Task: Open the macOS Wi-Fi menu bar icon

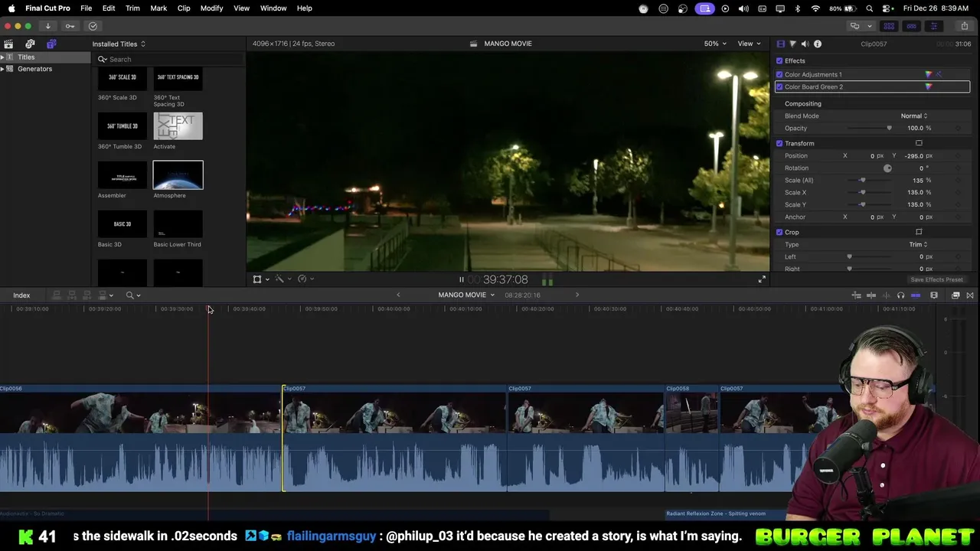Action: tap(815, 8)
